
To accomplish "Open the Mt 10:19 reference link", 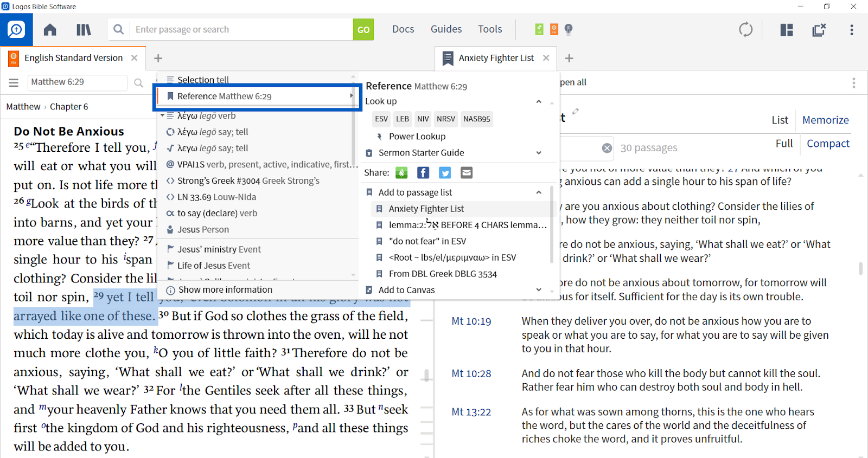I will coord(471,321).
